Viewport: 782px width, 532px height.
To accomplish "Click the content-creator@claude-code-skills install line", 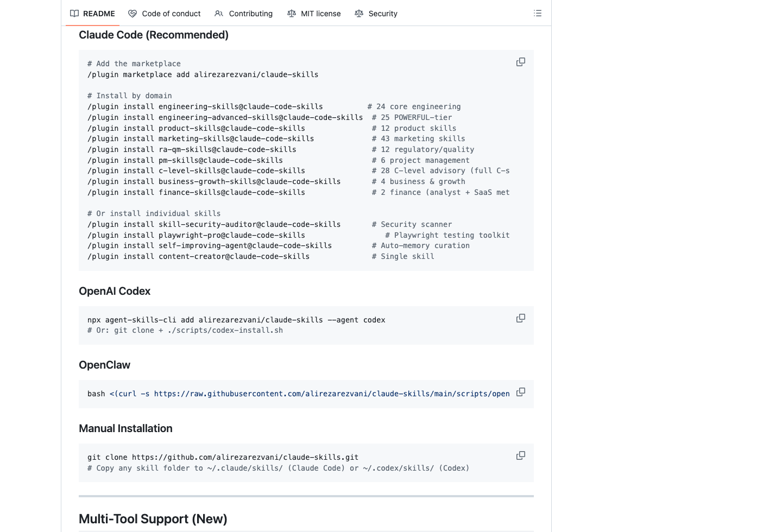I will pyautogui.click(x=198, y=256).
